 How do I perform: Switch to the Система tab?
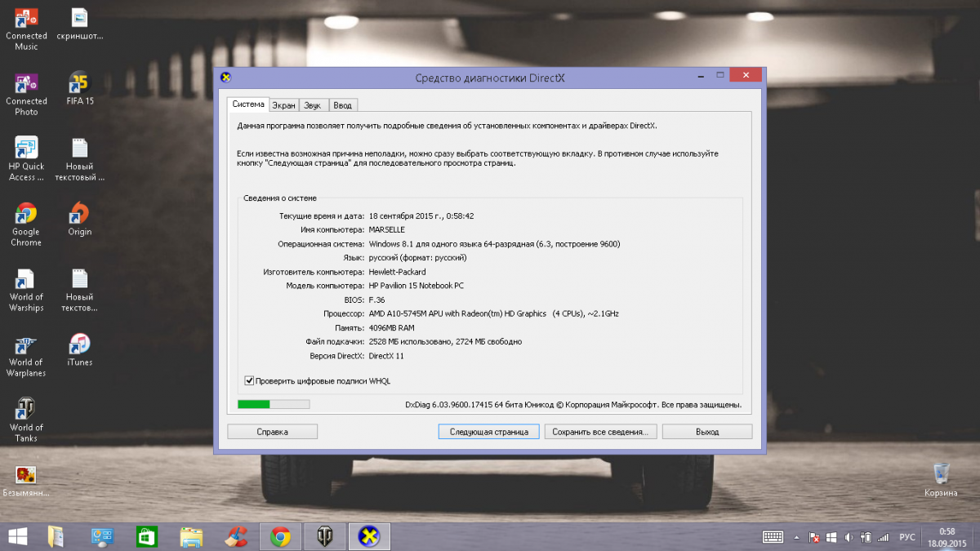248,104
